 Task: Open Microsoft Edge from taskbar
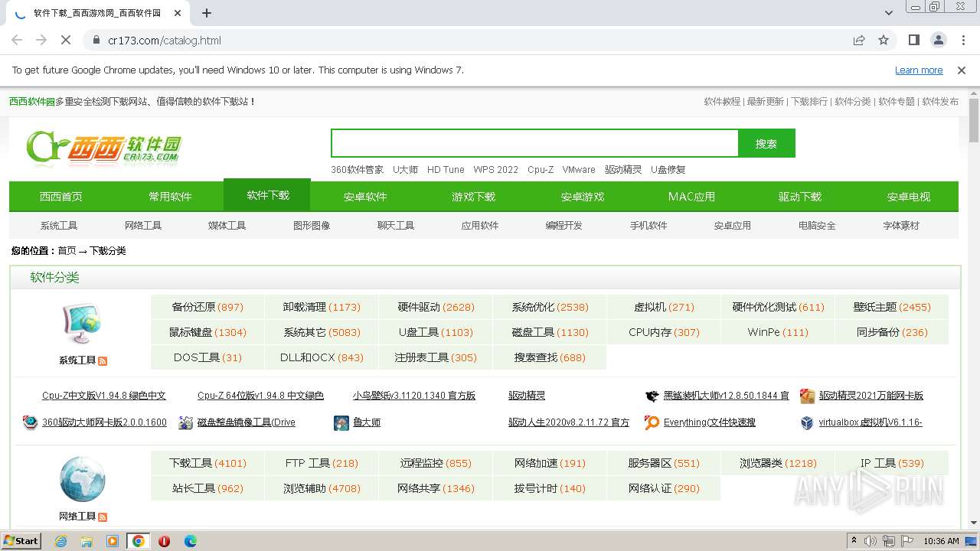(190, 541)
